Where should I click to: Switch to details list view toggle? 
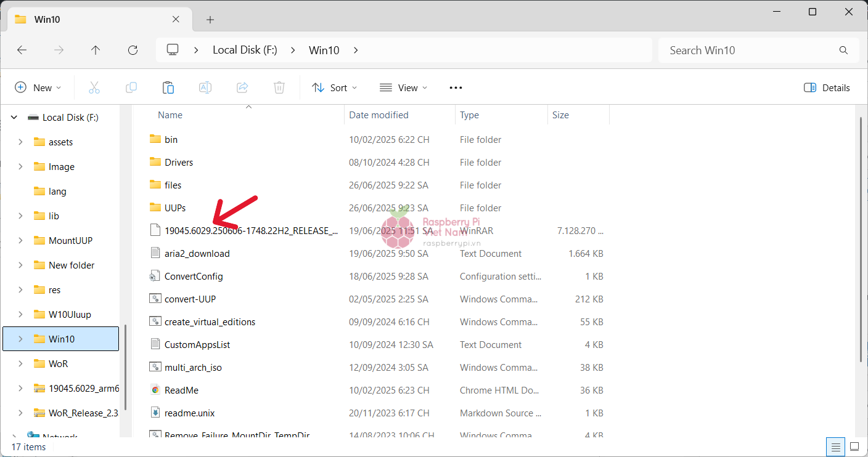click(836, 447)
